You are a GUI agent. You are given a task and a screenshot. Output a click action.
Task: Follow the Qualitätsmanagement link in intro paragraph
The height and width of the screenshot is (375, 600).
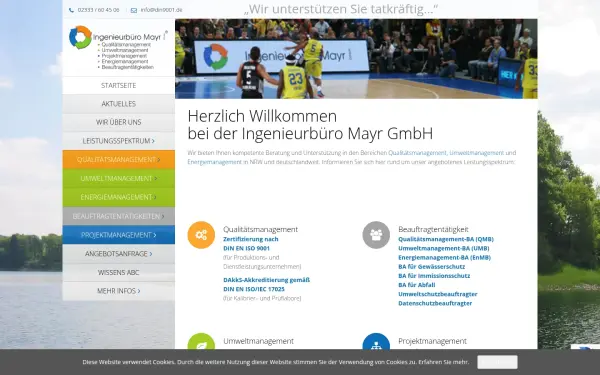pyautogui.click(x=417, y=153)
